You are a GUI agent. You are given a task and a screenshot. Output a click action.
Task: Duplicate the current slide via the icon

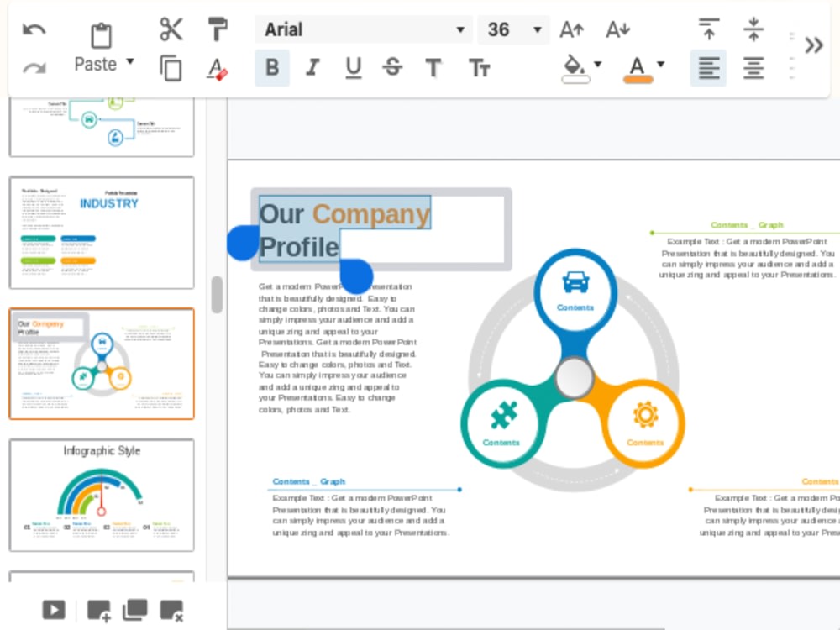(135, 609)
